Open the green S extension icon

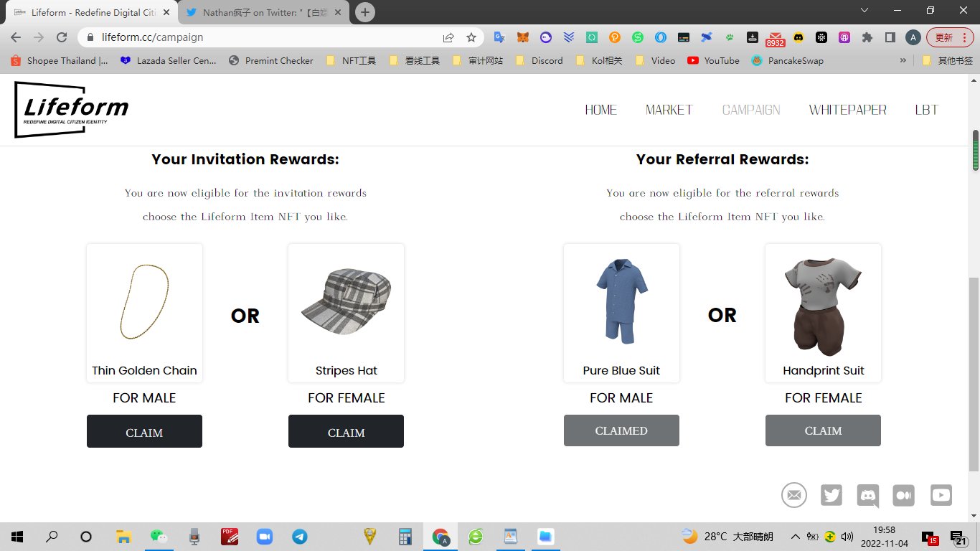[638, 37]
